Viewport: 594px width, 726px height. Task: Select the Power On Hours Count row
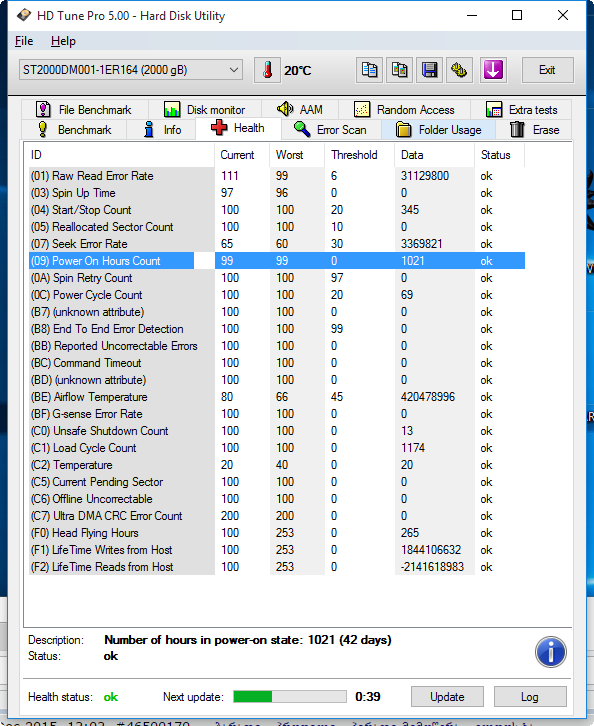click(277, 261)
